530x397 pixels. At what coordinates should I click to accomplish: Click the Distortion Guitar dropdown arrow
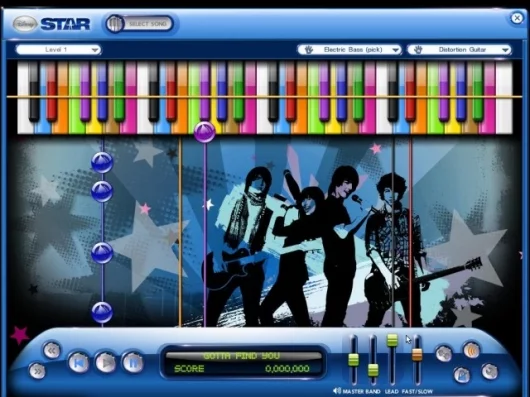point(505,50)
